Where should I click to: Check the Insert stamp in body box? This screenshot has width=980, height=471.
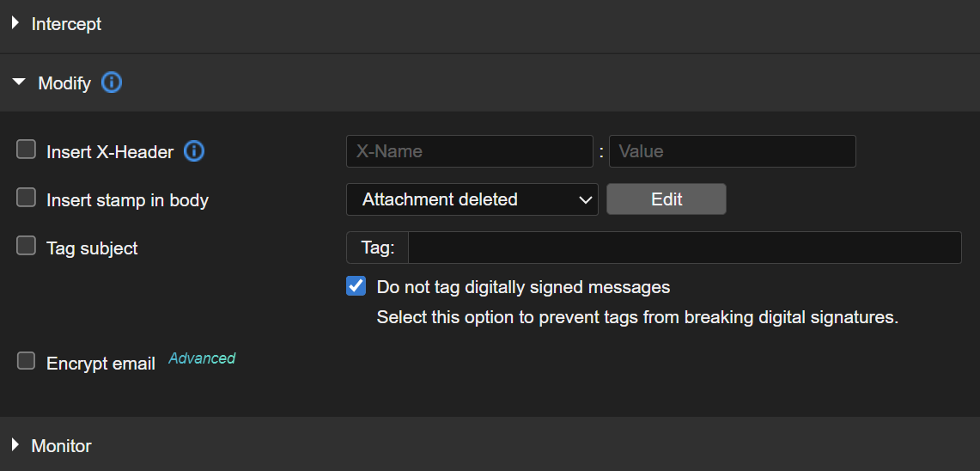click(26, 199)
